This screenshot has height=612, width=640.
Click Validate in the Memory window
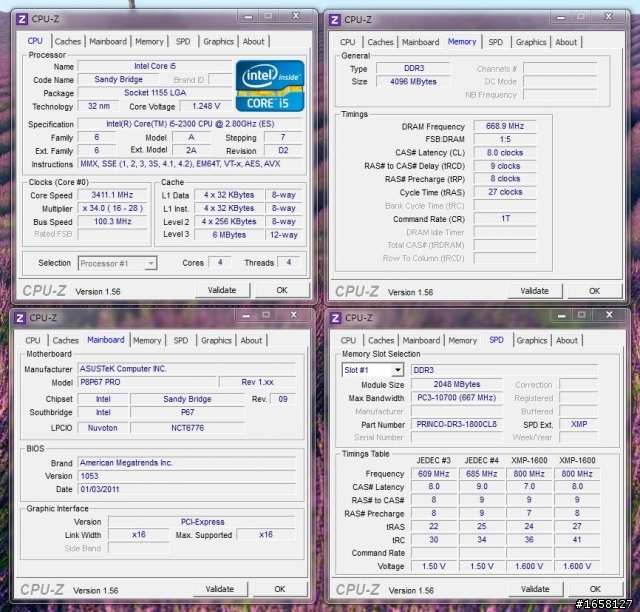click(x=535, y=291)
